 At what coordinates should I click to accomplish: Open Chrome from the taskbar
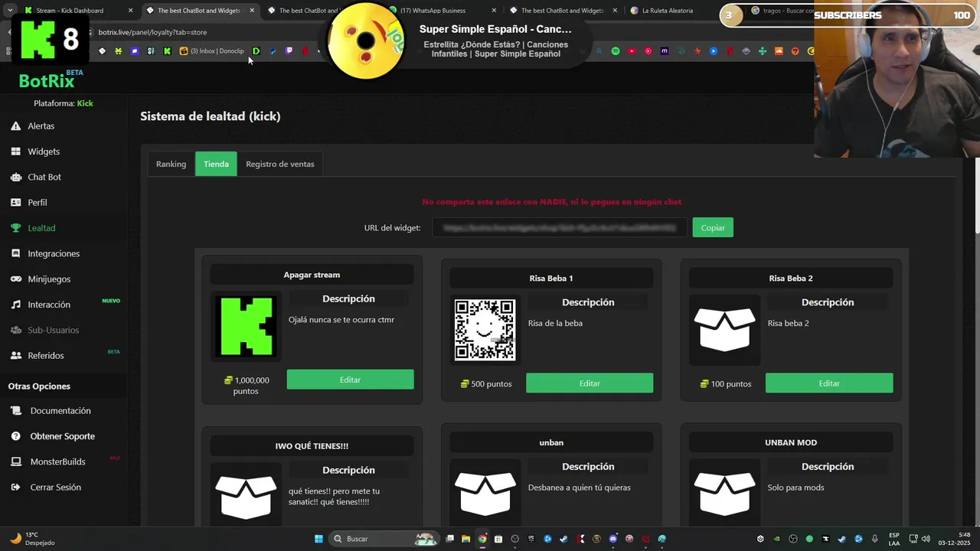pos(482,539)
